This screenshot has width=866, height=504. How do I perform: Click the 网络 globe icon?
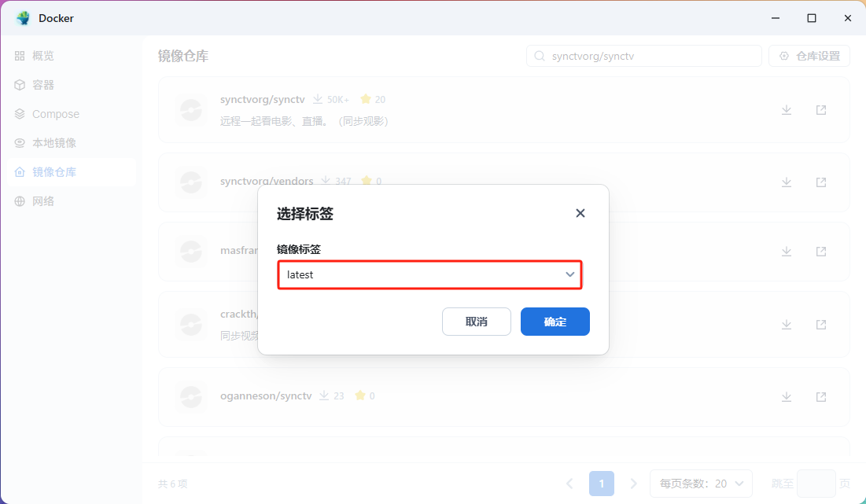click(x=20, y=201)
